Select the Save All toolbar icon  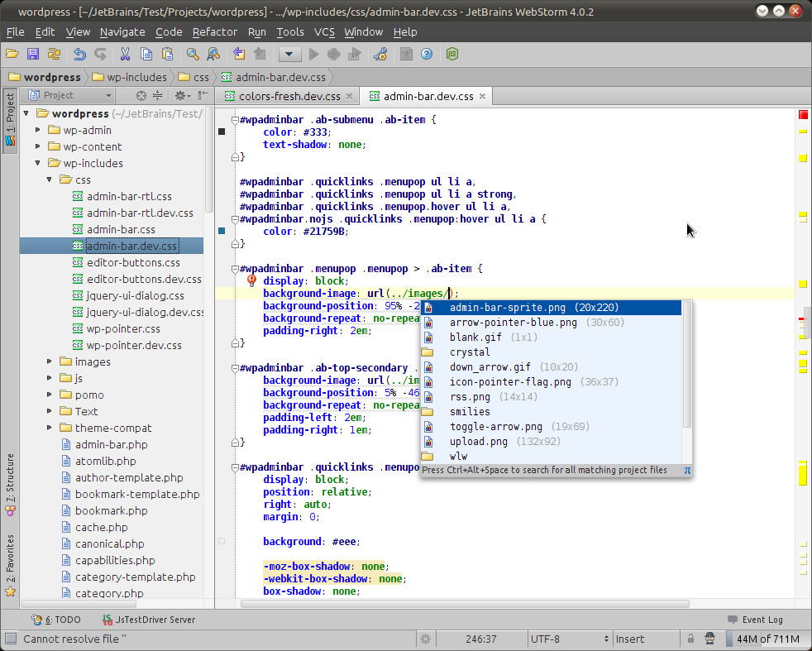tap(32, 55)
